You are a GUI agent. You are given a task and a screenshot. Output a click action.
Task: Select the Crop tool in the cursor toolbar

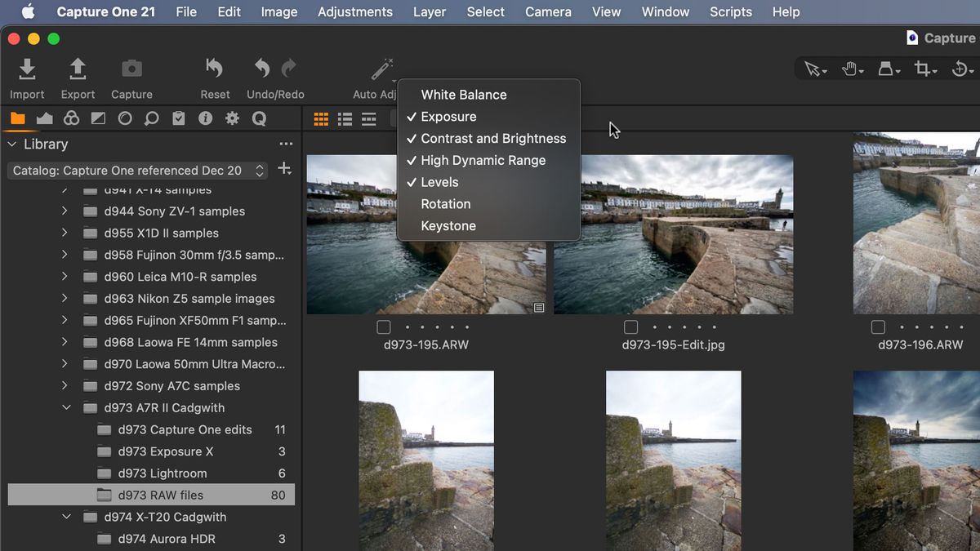click(x=923, y=69)
